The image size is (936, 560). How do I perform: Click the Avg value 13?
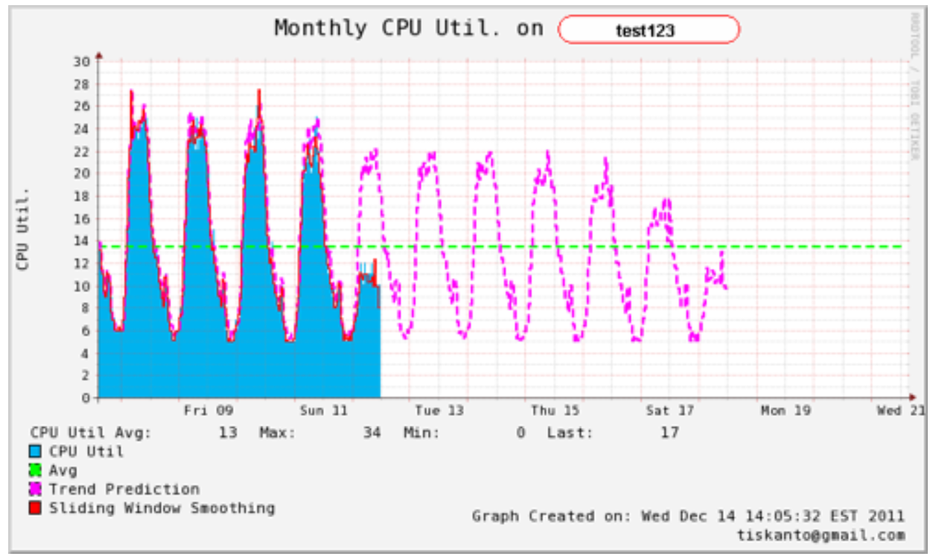(x=228, y=433)
